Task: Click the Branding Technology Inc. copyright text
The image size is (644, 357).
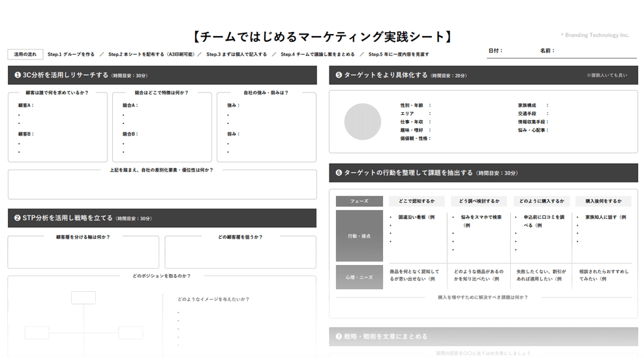Action: 594,35
